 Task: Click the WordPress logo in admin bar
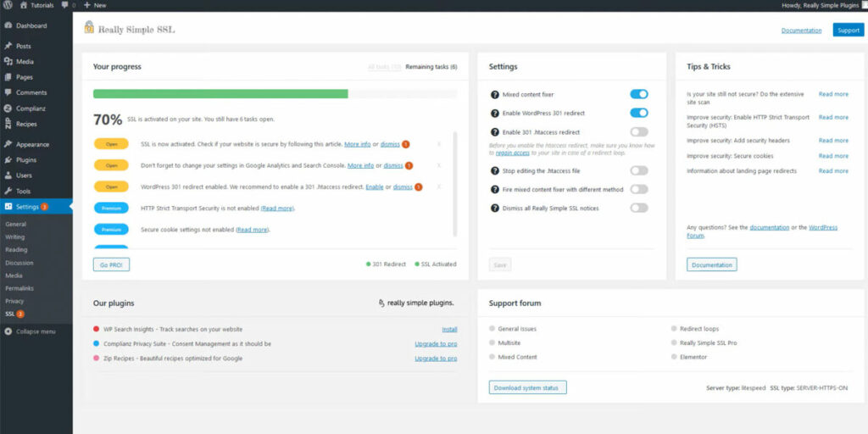8,5
